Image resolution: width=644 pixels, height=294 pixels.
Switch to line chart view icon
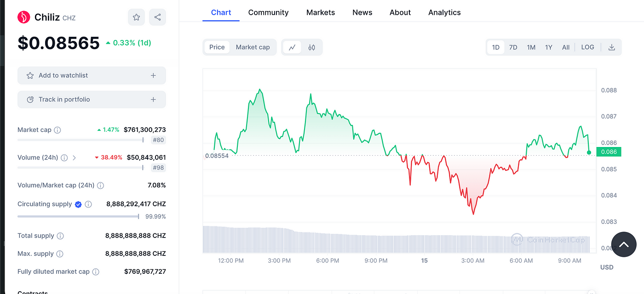(292, 47)
